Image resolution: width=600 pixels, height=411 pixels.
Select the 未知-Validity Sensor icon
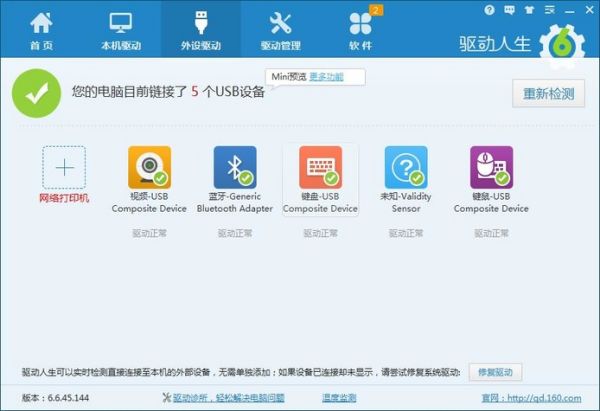406,167
